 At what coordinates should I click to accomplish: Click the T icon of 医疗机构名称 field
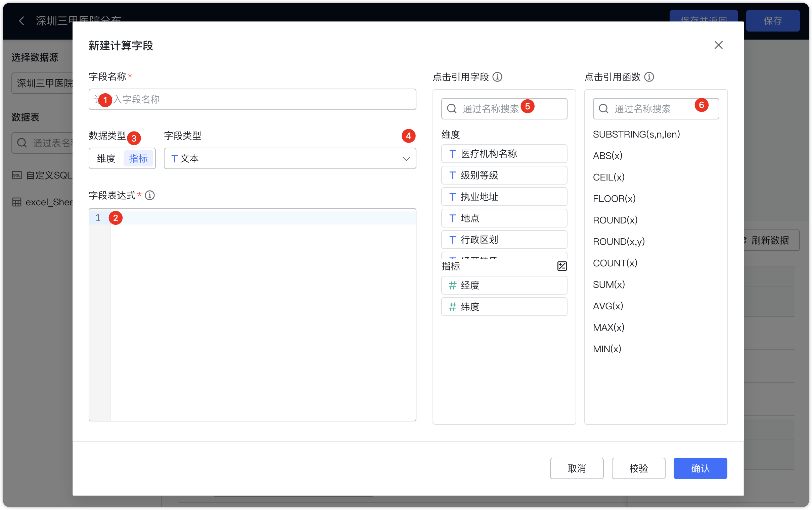click(453, 154)
